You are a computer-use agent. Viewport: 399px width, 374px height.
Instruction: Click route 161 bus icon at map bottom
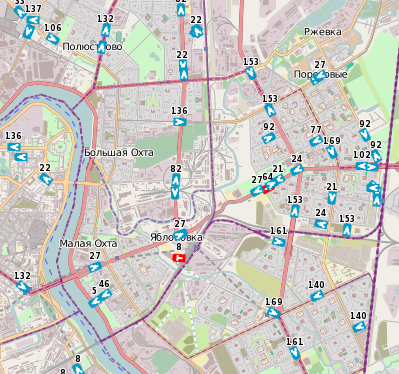coord(293,353)
